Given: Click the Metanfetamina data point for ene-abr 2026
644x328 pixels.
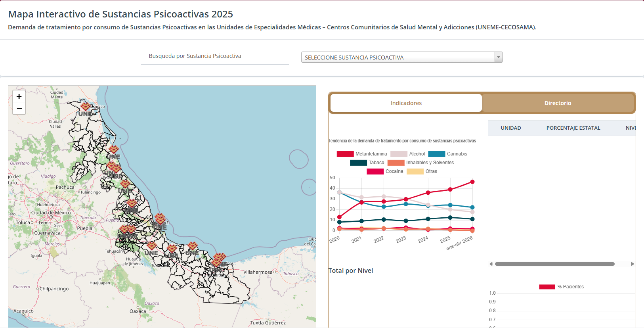Looking at the screenshot, I should click(x=472, y=182).
